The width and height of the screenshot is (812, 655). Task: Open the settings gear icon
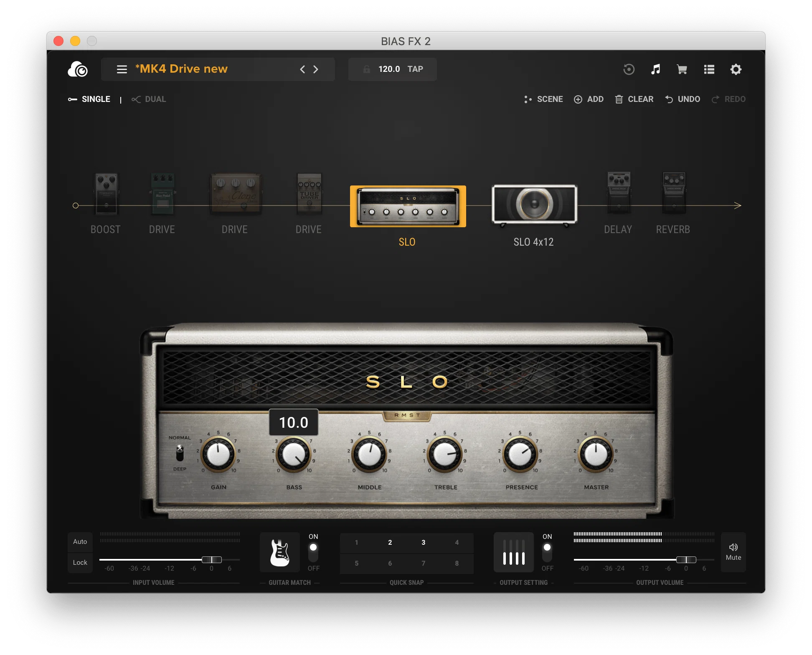736,69
